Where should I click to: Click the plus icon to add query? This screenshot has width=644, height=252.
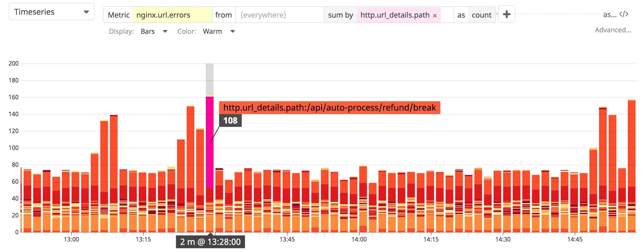(506, 14)
